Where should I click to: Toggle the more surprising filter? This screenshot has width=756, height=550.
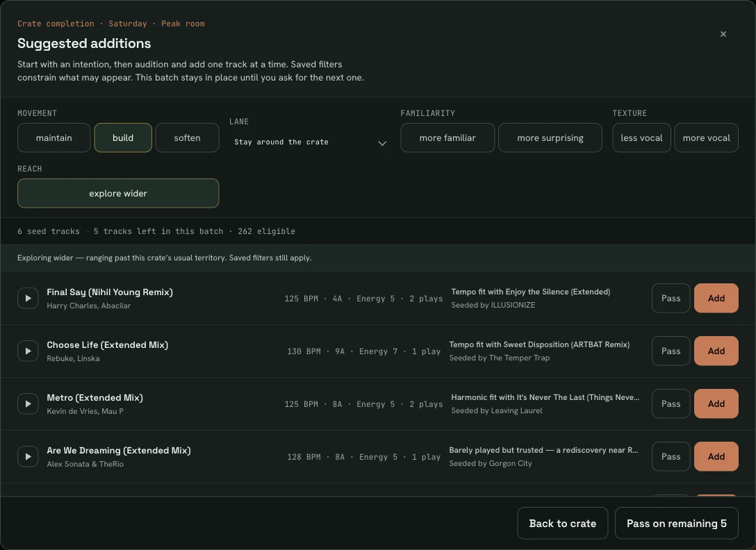[x=550, y=138]
